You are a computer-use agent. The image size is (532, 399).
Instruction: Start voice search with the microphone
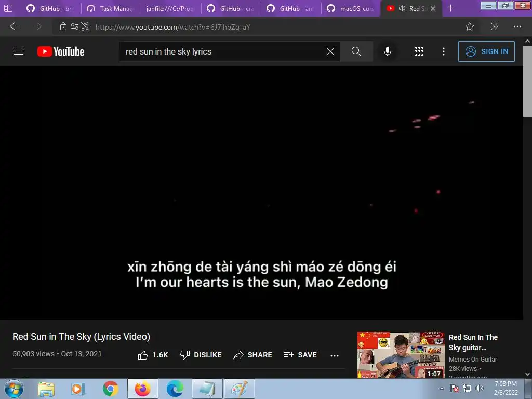click(x=387, y=51)
